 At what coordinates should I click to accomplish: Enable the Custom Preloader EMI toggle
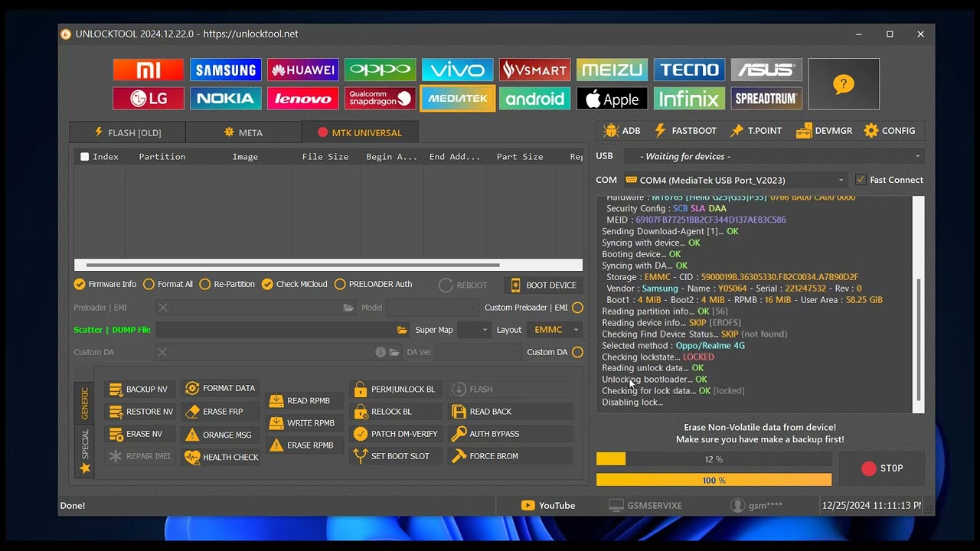(577, 308)
